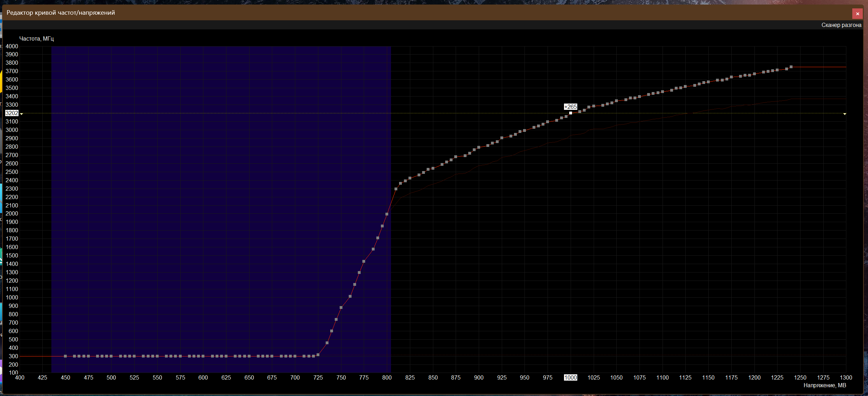Select the last curve point near 3750 MHz
The width and height of the screenshot is (868, 396).
(x=791, y=67)
